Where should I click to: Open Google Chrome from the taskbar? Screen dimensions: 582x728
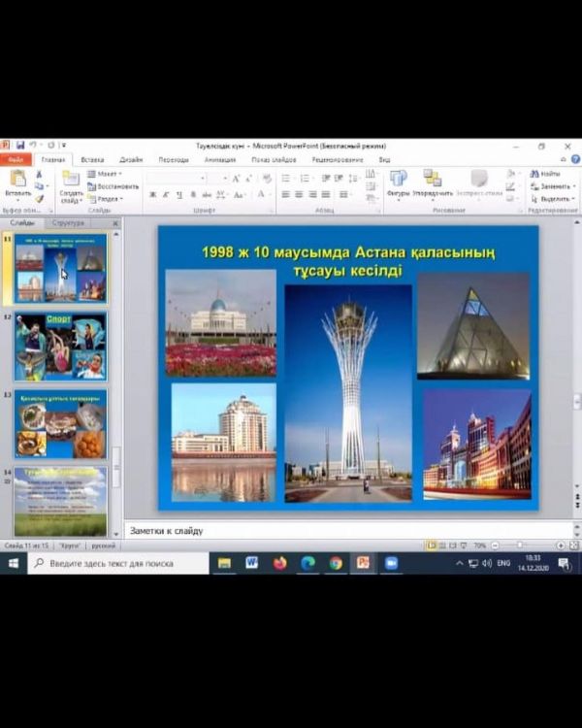(336, 563)
